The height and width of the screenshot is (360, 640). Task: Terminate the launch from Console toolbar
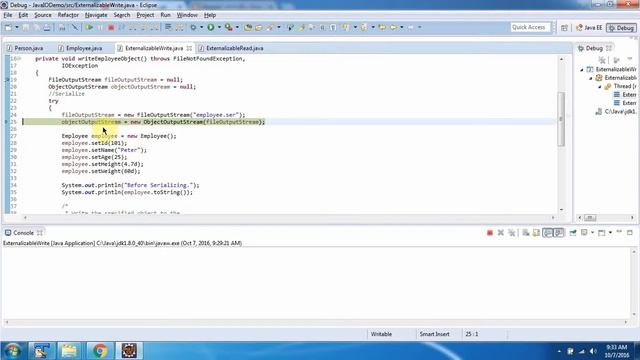tap(490, 233)
